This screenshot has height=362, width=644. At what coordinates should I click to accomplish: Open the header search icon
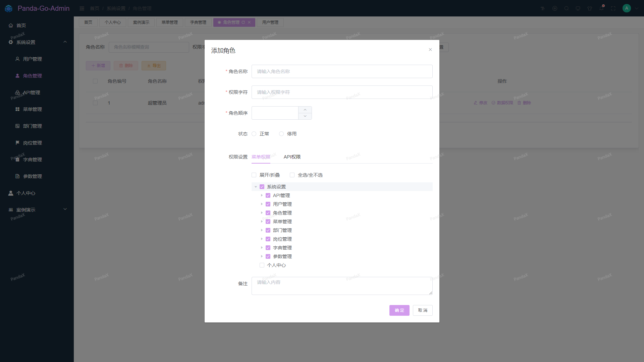tap(567, 8)
